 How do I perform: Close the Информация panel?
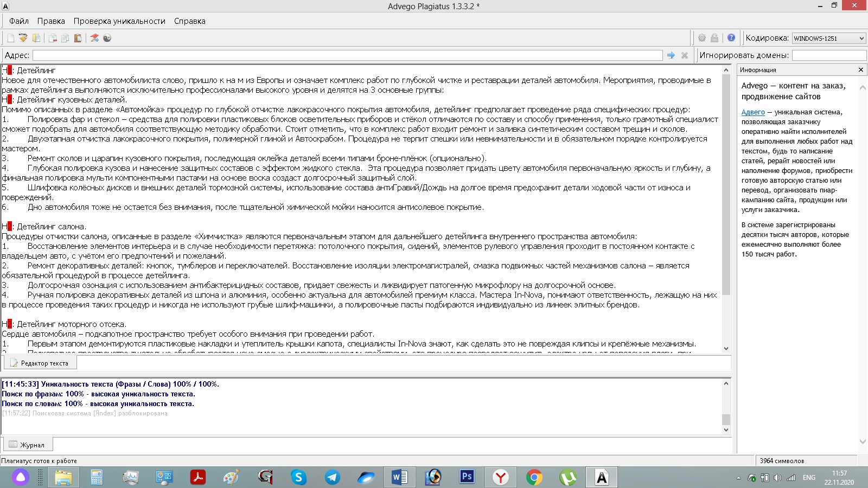pyautogui.click(x=860, y=69)
